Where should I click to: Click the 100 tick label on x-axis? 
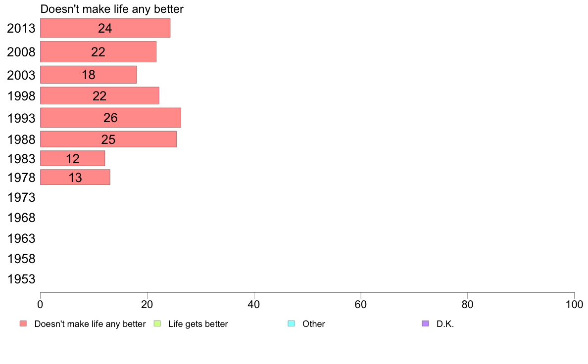pos(574,304)
